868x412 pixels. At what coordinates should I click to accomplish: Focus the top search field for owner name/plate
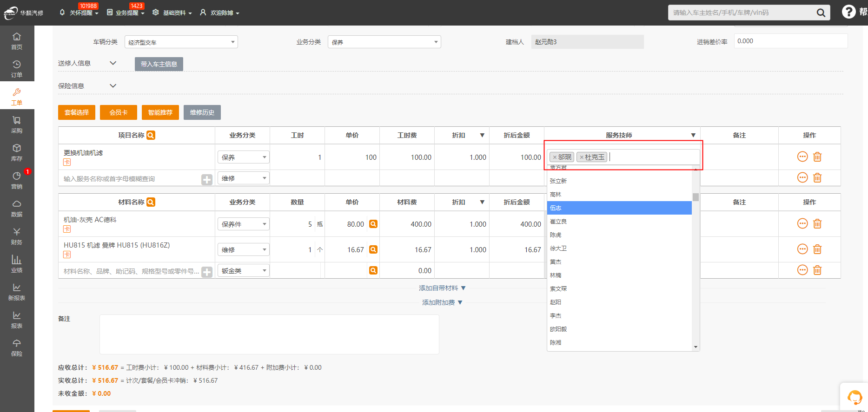[742, 13]
